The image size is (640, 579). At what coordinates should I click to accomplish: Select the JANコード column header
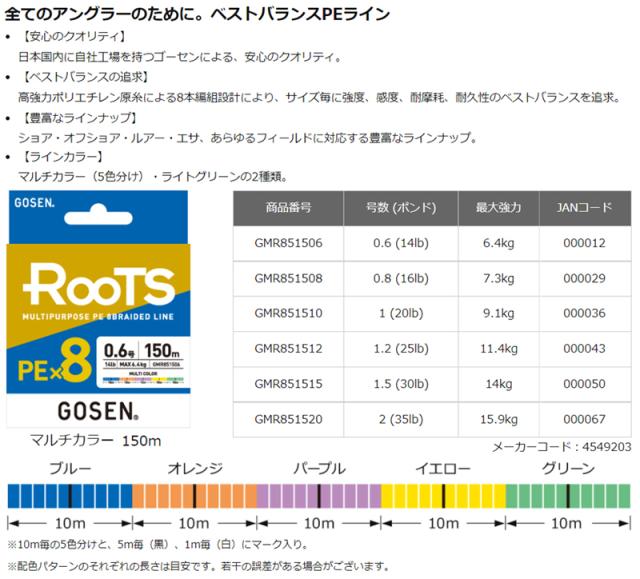pos(584,208)
